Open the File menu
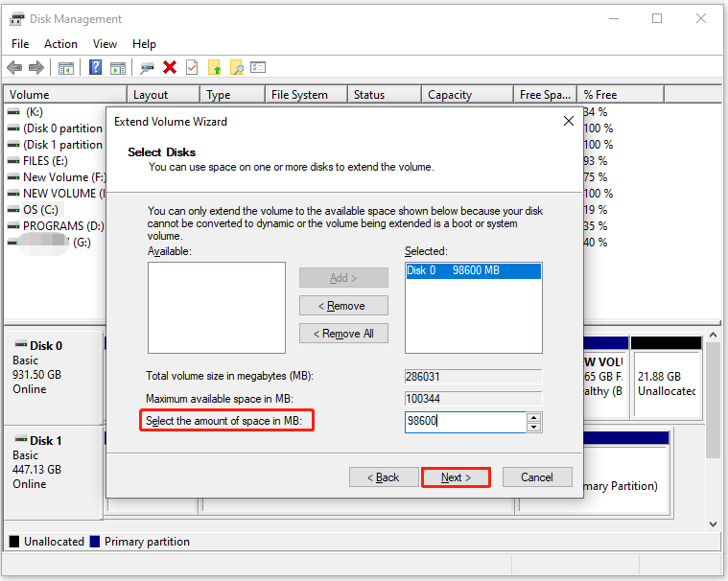The width and height of the screenshot is (728, 581). coord(20,44)
